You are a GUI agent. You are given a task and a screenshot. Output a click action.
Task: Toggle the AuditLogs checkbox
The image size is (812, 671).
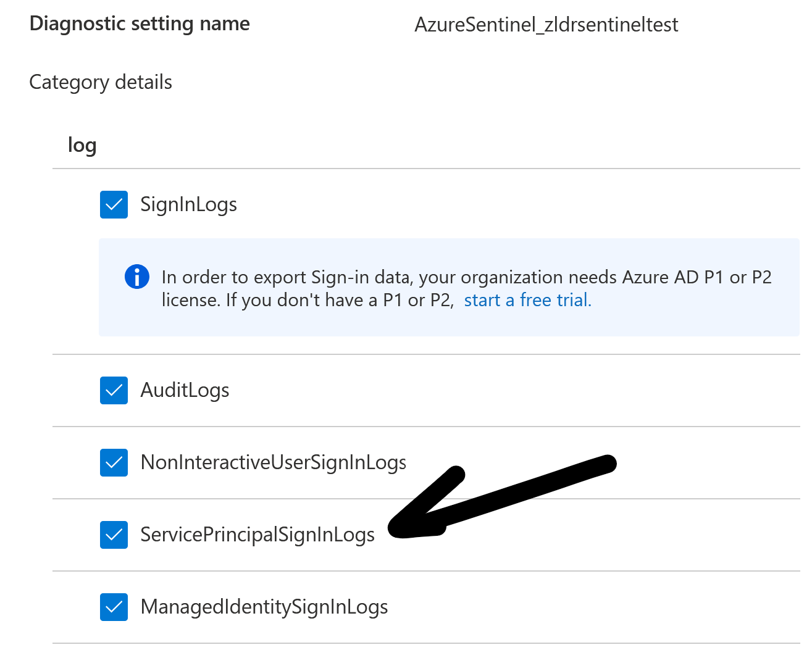(114, 390)
